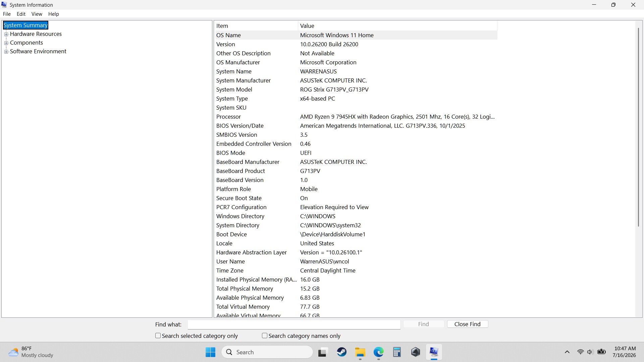Click the Close Find button
Screen dimensions: 644x362
(467, 324)
